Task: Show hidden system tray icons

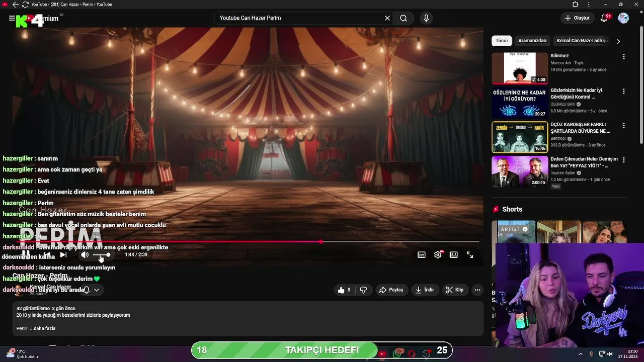Action: tap(581, 354)
